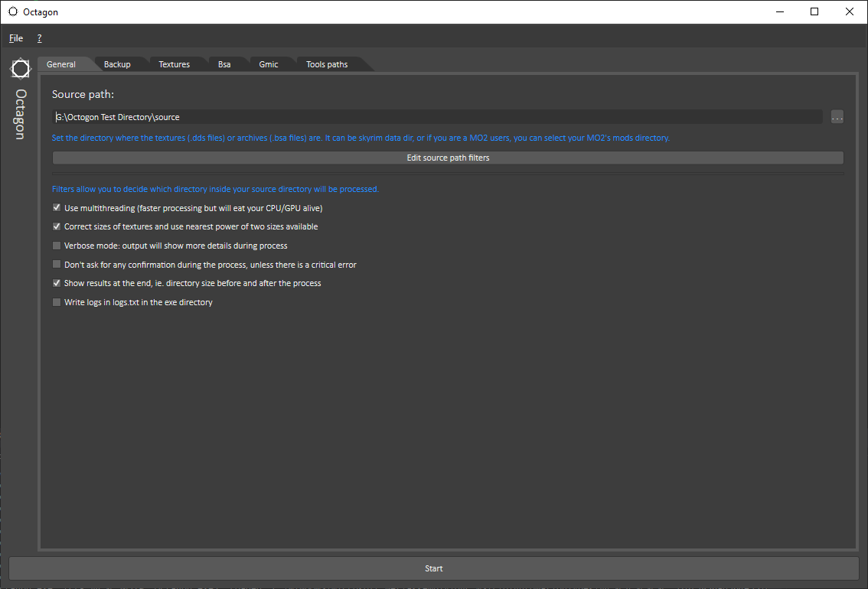This screenshot has width=868, height=589.
Task: Open the source path browse button
Action: 837,117
